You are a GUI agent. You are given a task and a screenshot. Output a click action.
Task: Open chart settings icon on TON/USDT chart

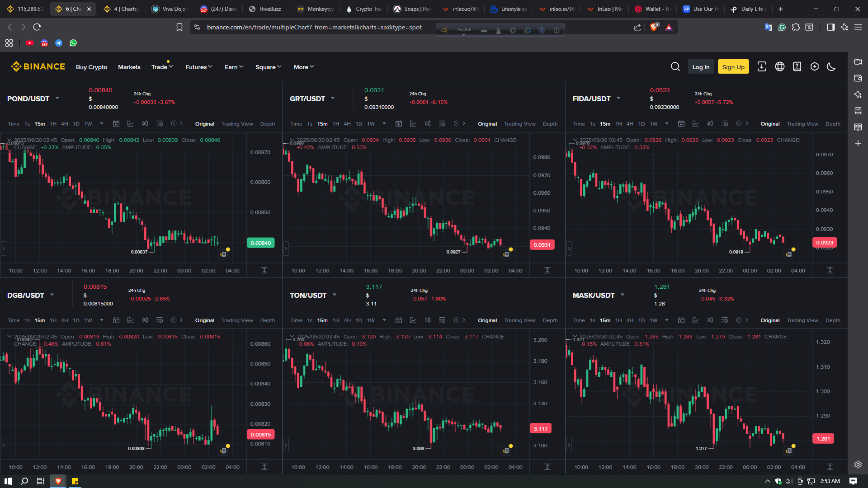(442, 320)
